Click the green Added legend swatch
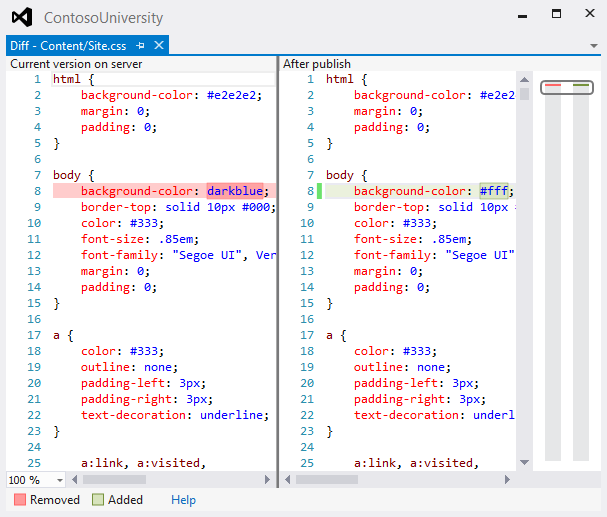The height and width of the screenshot is (517, 607). [98, 500]
